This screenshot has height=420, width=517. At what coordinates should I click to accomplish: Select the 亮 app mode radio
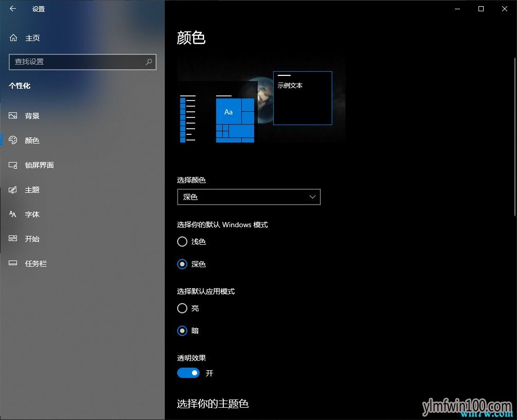pos(182,308)
